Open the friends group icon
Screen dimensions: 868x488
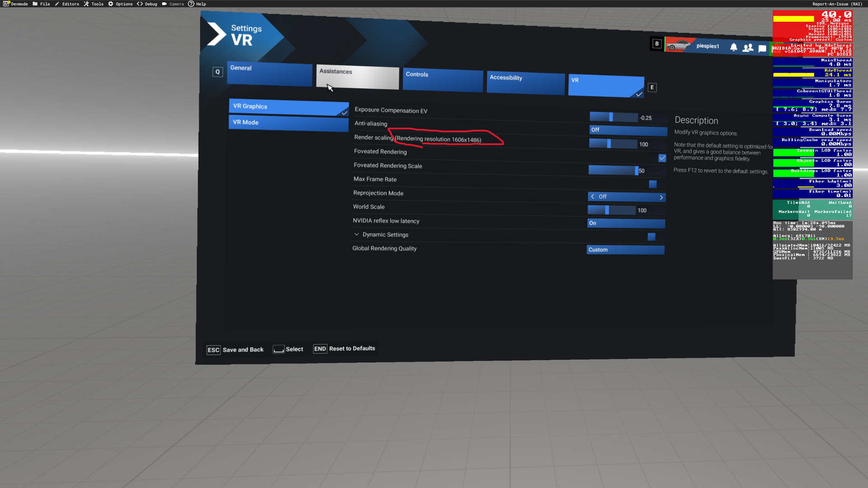(748, 47)
